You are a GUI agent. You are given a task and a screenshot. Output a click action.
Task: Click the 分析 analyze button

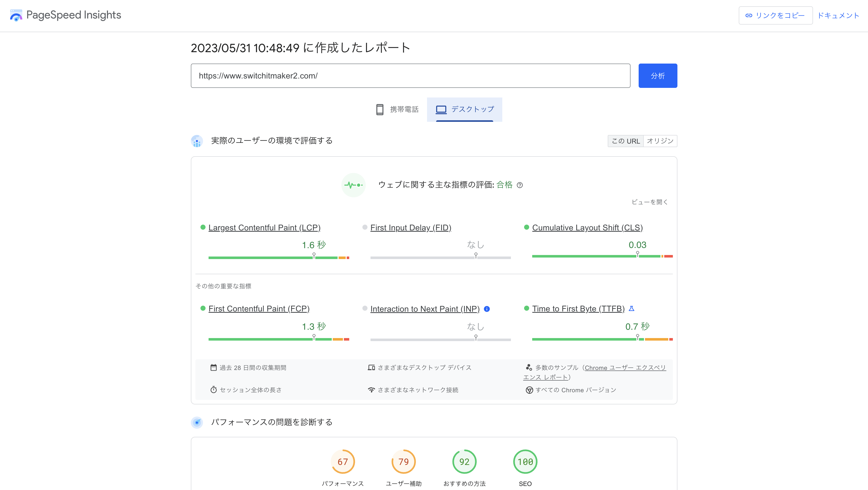point(658,76)
